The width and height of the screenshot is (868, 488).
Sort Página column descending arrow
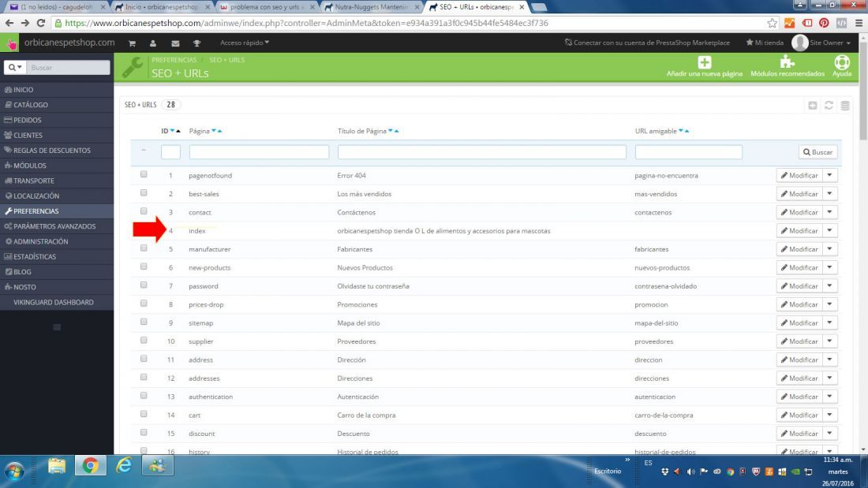(x=214, y=131)
